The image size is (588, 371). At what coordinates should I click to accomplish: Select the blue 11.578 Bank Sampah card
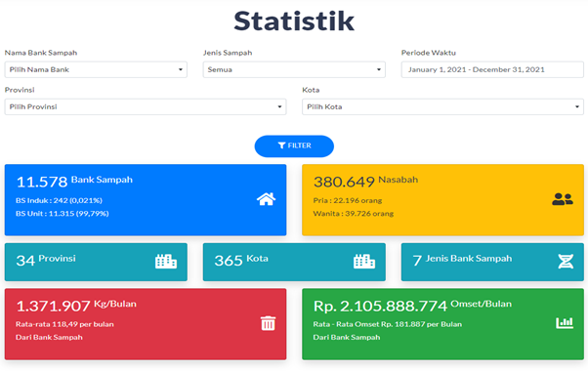146,200
